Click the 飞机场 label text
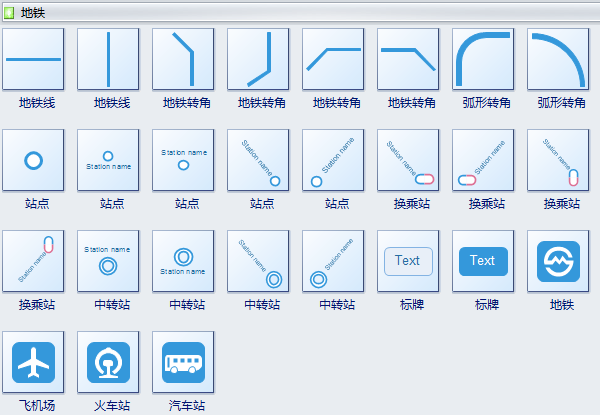 click(x=37, y=405)
